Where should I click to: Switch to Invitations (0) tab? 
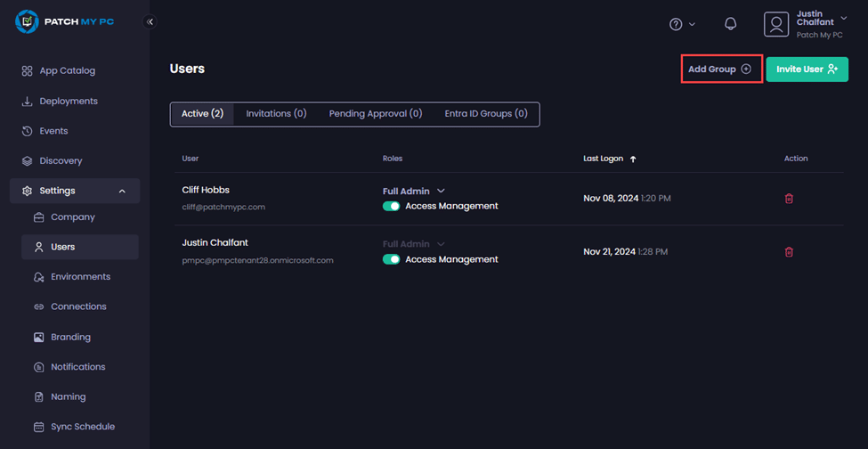276,114
